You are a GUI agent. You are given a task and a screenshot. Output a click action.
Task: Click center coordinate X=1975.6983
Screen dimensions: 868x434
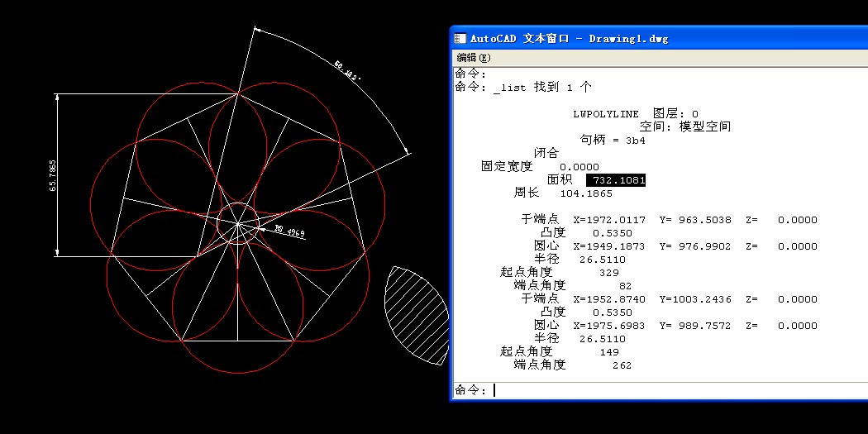609,326
